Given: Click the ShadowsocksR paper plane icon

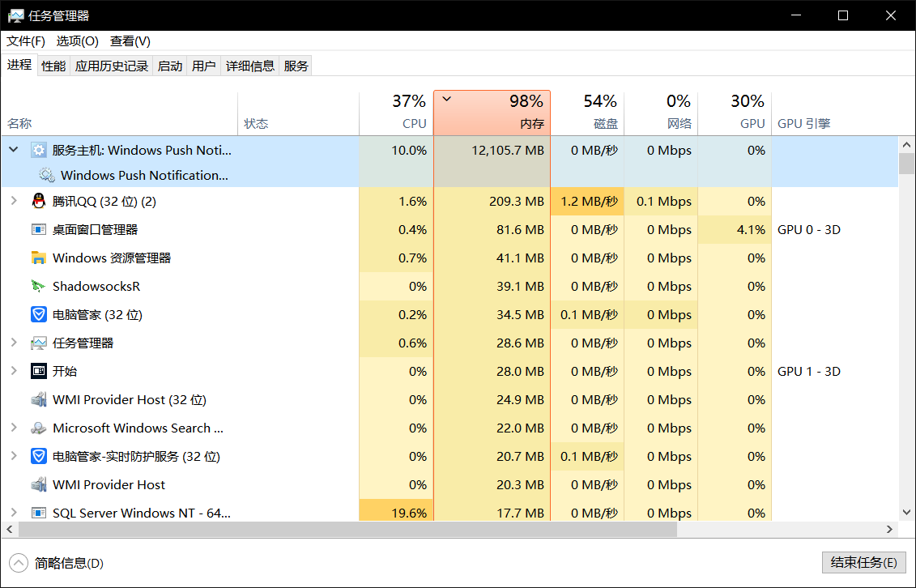Looking at the screenshot, I should pyautogui.click(x=39, y=286).
